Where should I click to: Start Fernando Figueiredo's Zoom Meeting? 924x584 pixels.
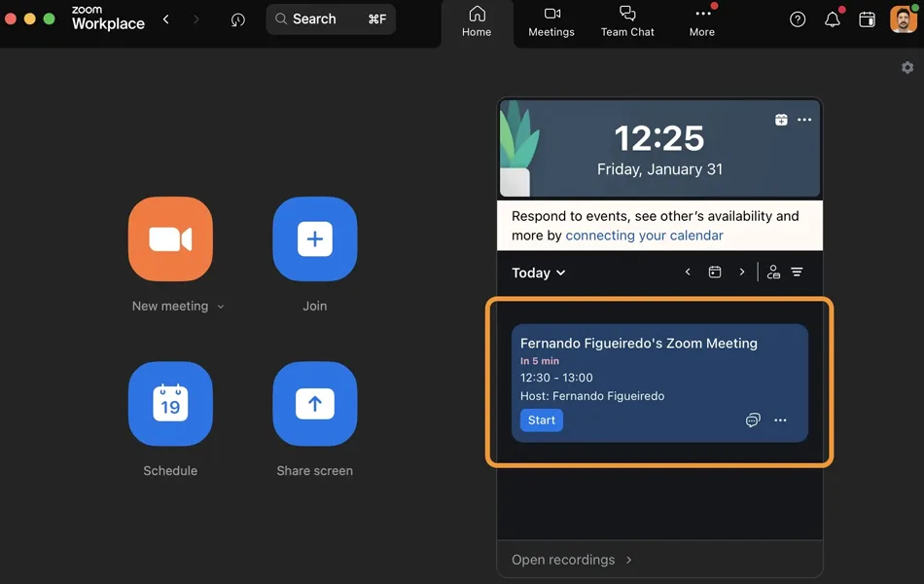click(541, 420)
